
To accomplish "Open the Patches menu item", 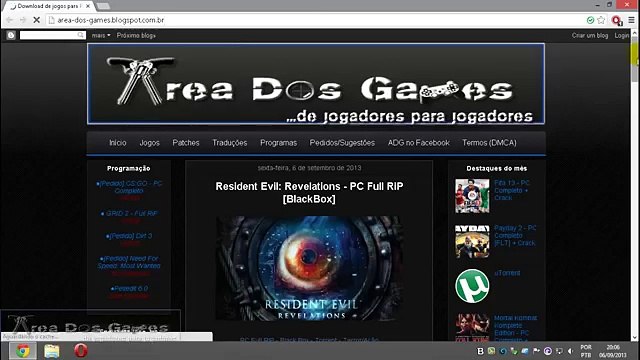I will (x=186, y=143).
